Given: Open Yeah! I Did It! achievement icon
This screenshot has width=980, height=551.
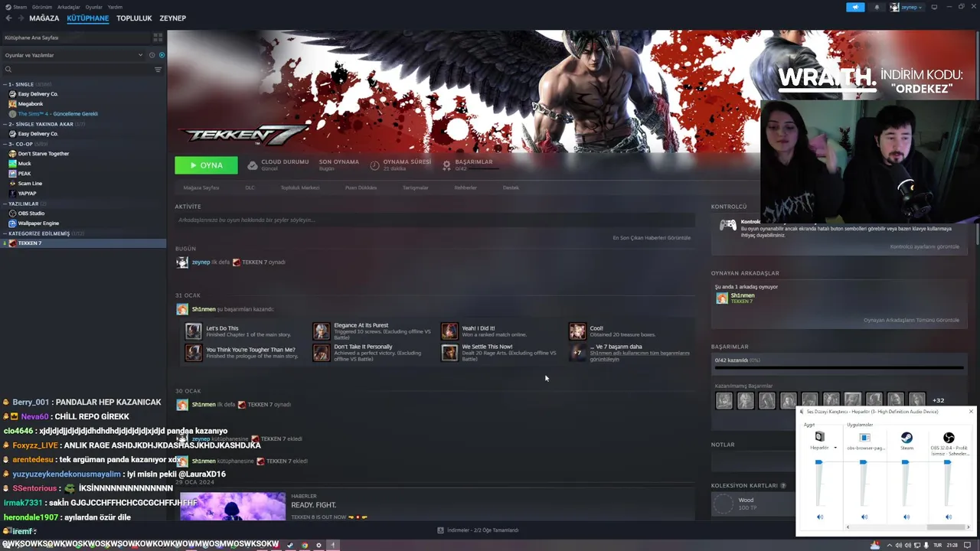Looking at the screenshot, I should [449, 331].
